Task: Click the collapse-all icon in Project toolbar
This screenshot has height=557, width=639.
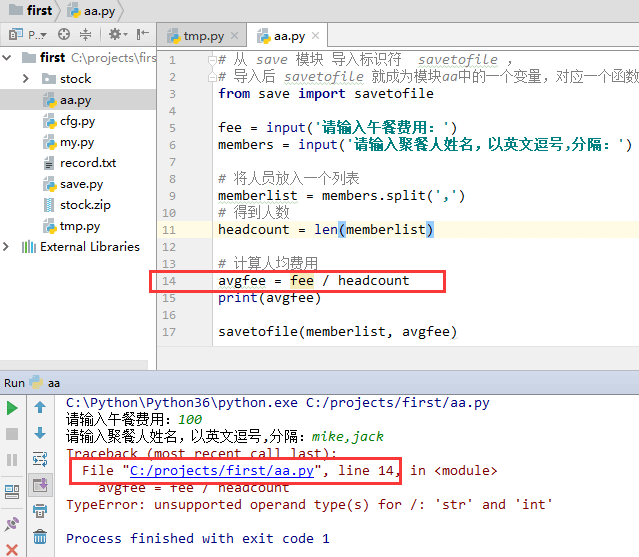Action: click(x=86, y=34)
